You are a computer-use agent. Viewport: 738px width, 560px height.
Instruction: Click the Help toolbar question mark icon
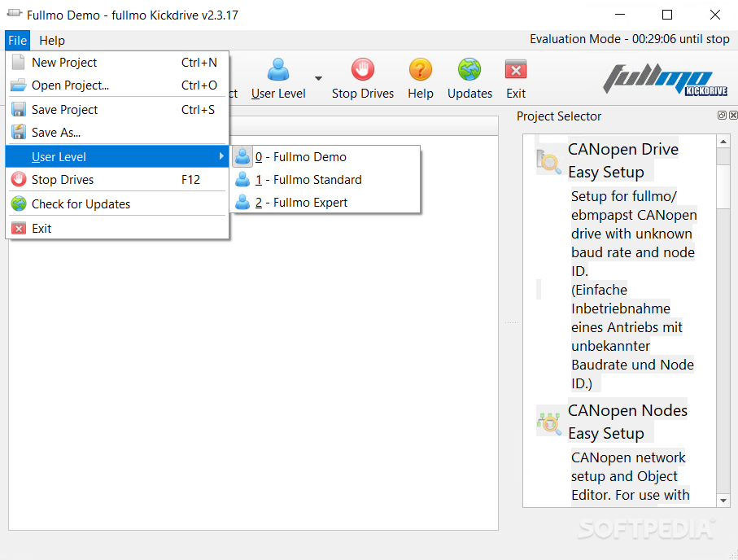pos(421,70)
